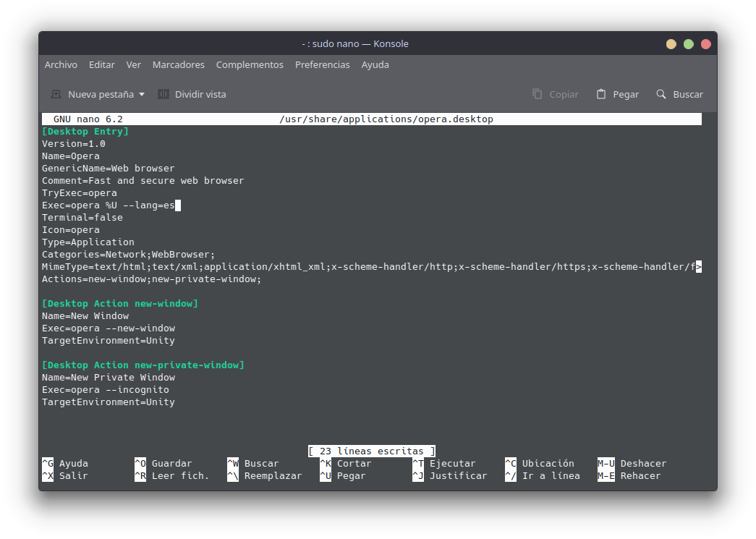Click the 'M-U Deshacer' nano shortcut
This screenshot has width=756, height=539.
(632, 463)
